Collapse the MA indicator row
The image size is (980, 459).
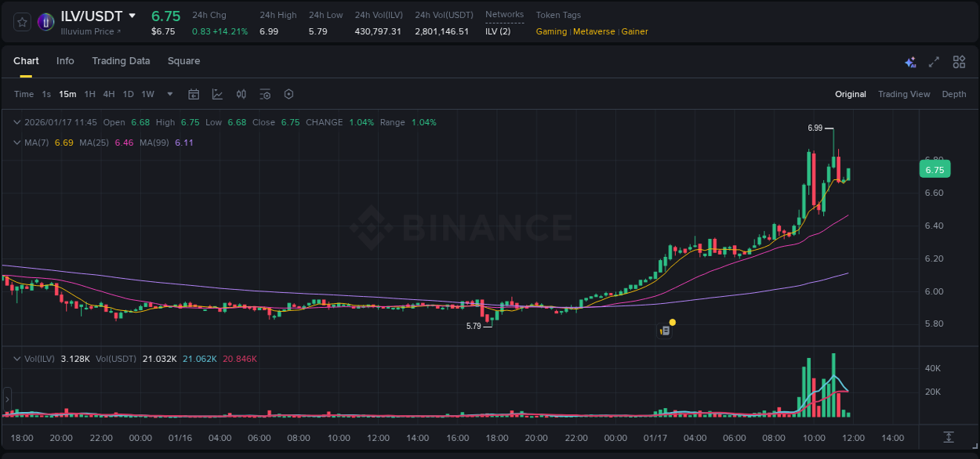(x=16, y=143)
